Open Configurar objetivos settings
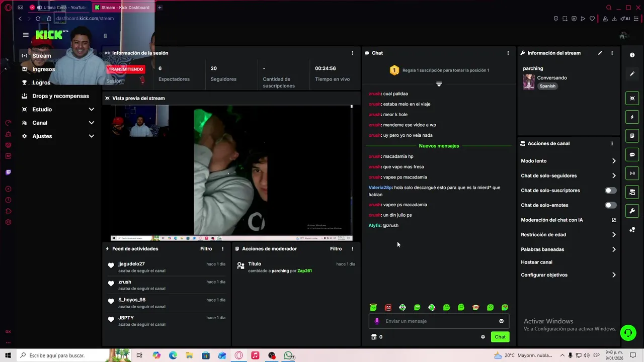Screen dimensions: 644x362 coord(569,275)
